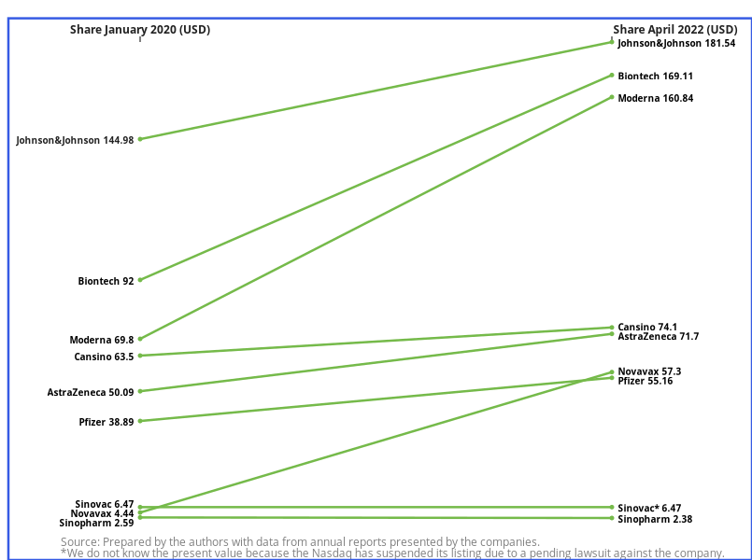Click the fourth-highest April 2022 data point
752x560 pixels.
612,328
